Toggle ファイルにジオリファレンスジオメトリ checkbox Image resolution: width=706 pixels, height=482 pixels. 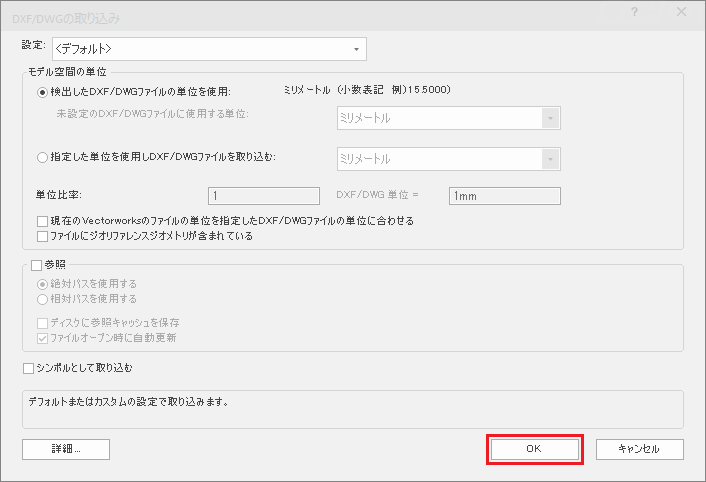[x=42, y=237]
